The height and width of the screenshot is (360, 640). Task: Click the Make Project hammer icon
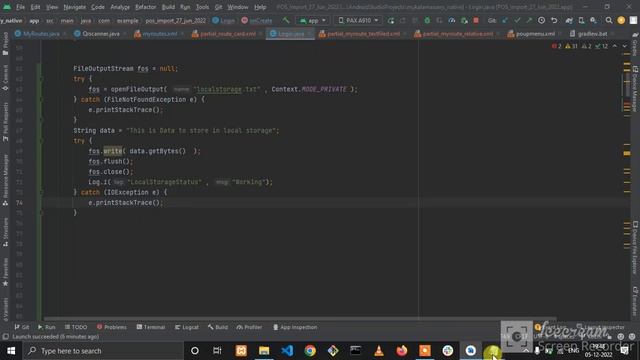(286, 20)
